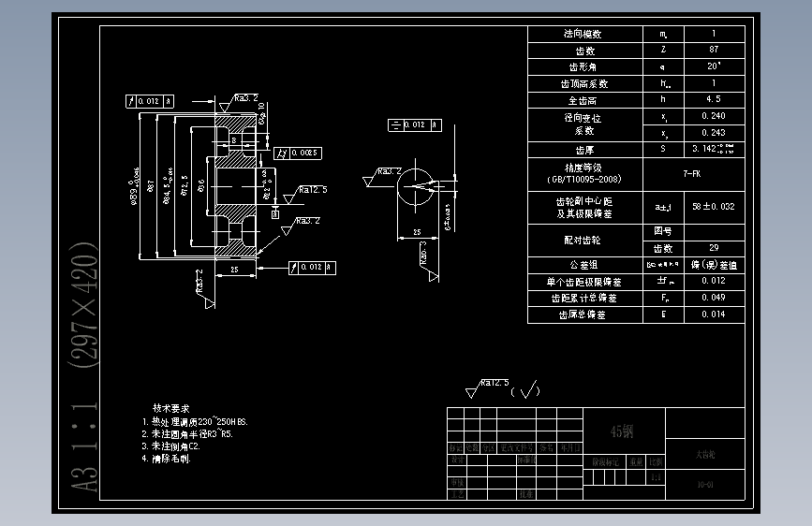Viewport: 812px width, 526px height.
Task: Click the 0.0025 cylindricity tolerance frame
Action: (x=298, y=153)
